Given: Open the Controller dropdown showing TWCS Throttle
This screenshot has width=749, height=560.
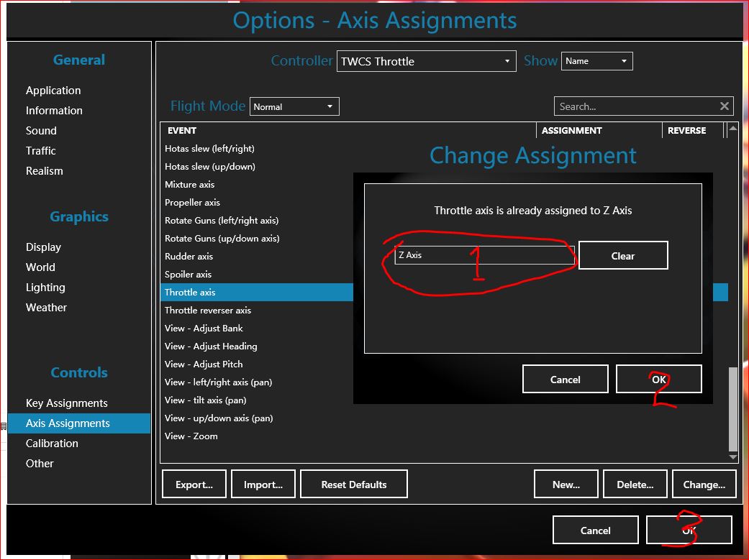Looking at the screenshot, I should pos(426,61).
